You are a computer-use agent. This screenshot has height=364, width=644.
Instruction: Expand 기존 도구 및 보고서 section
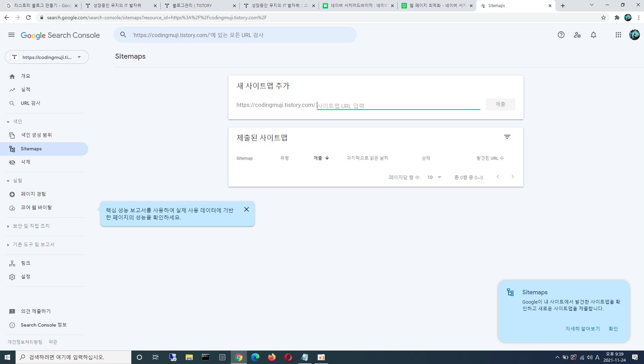pyautogui.click(x=30, y=245)
